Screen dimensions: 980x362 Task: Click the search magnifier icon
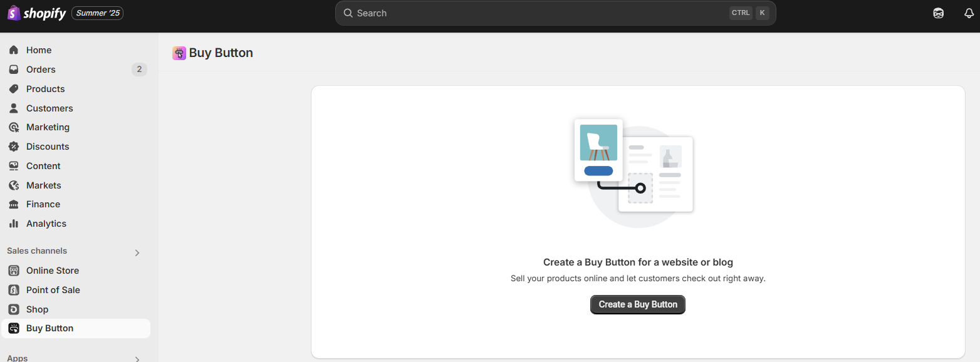pos(348,13)
